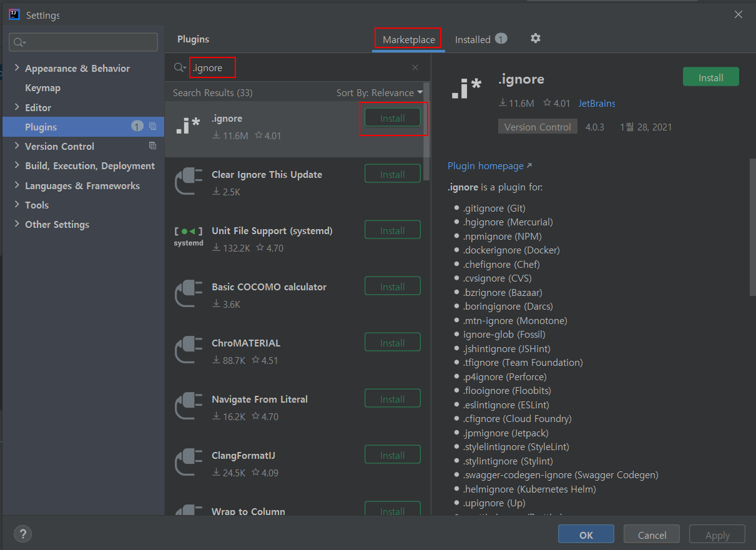The height and width of the screenshot is (550, 756).
Task: Click the .dockerignore (Docker) list entry
Action: tap(511, 250)
